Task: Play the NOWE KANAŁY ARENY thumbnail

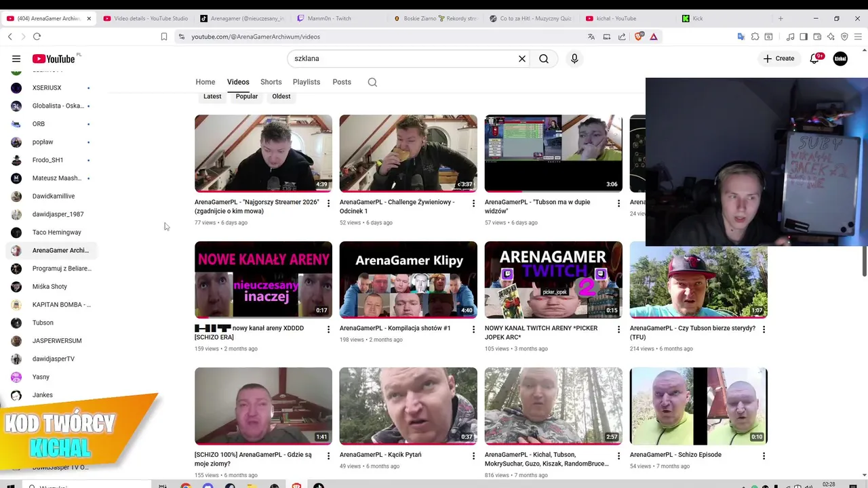Action: coord(263,280)
